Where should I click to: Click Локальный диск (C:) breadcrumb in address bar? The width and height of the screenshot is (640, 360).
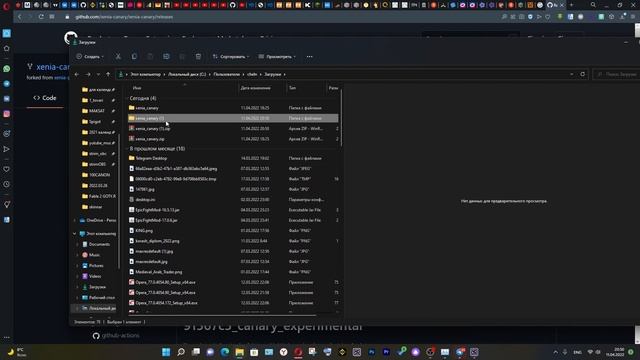point(187,74)
